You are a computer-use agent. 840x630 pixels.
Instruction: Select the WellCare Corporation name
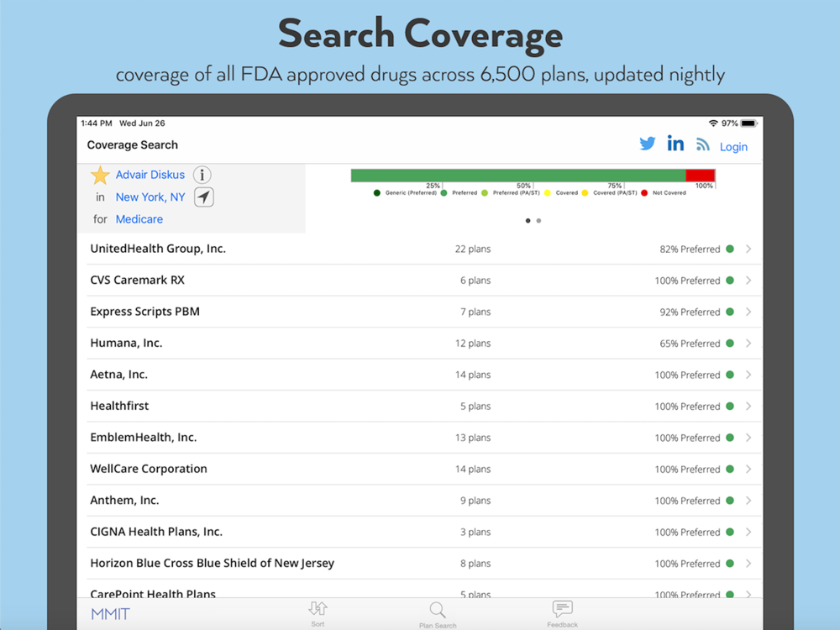(x=149, y=470)
